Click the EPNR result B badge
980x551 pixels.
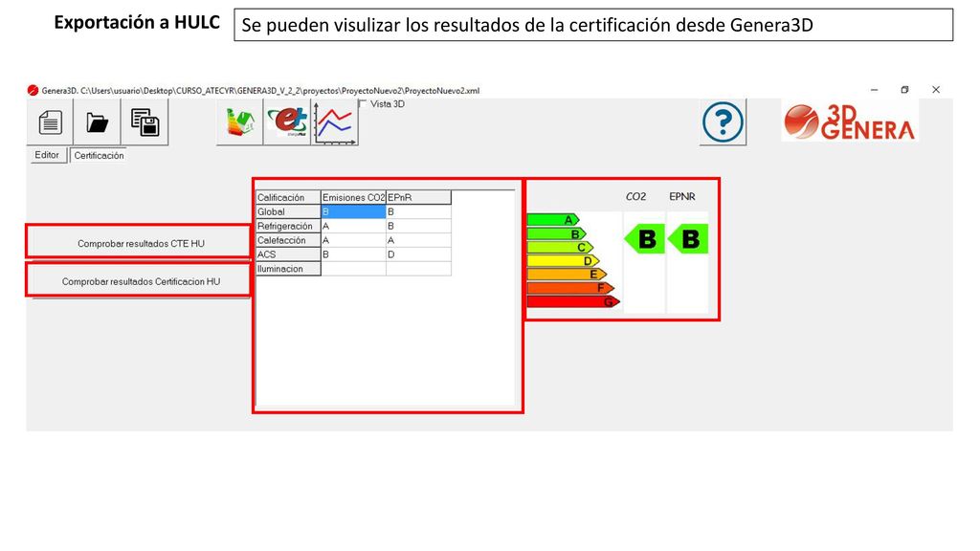click(688, 239)
